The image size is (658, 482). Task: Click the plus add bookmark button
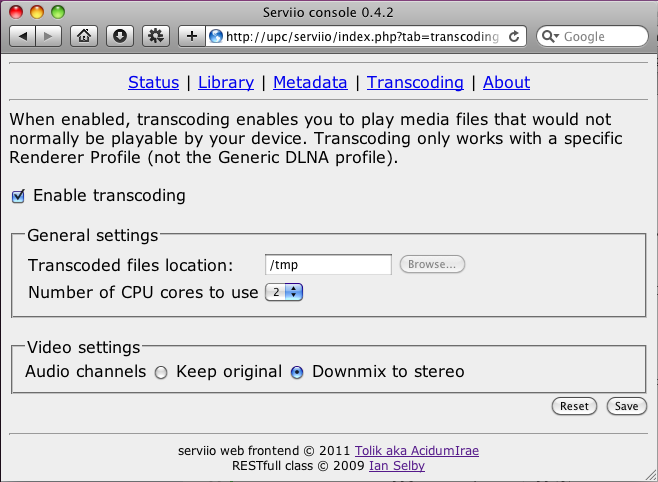(193, 37)
